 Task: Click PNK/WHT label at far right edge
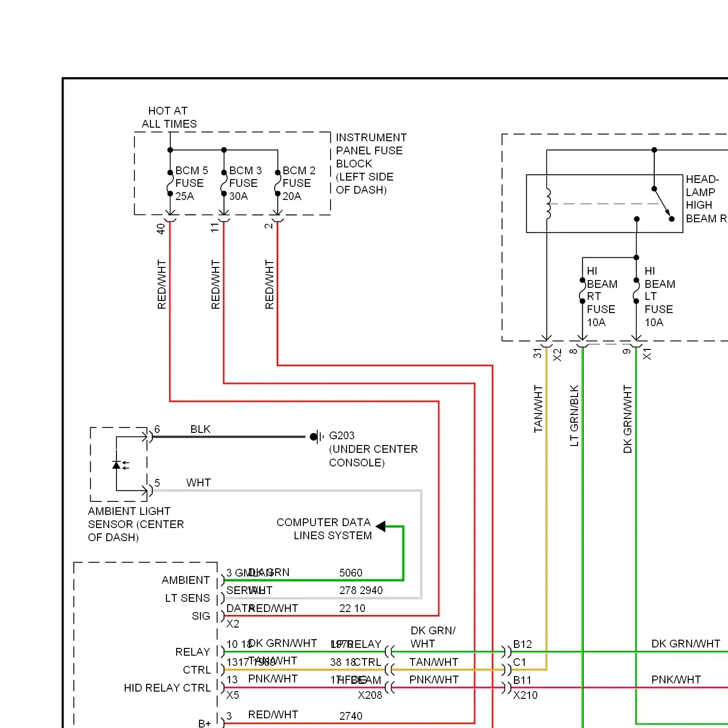pyautogui.click(x=676, y=679)
